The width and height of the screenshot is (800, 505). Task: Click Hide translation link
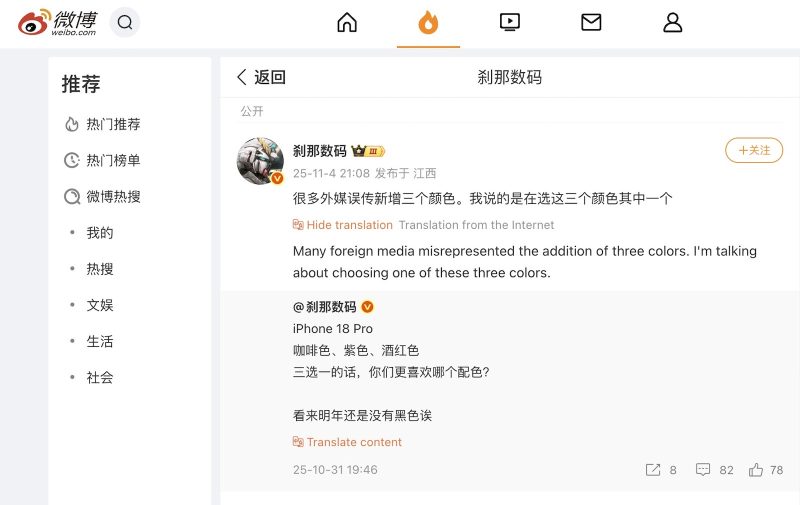(x=349, y=225)
